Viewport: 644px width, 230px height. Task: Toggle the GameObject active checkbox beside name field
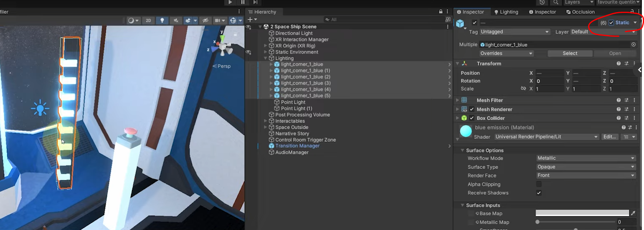474,23
